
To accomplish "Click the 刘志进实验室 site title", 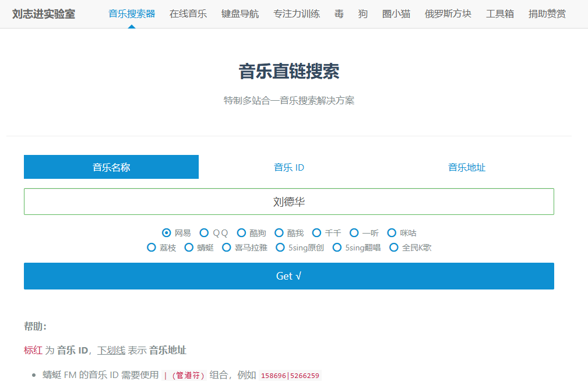I will click(44, 14).
